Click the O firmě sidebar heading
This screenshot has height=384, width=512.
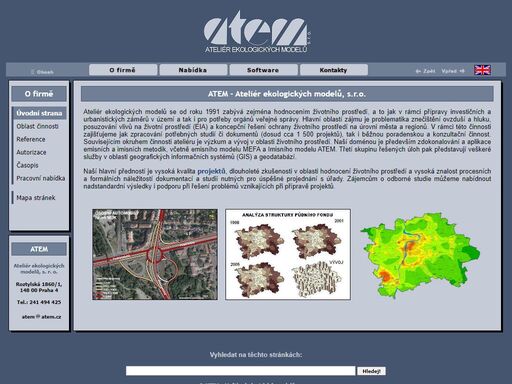click(x=39, y=94)
